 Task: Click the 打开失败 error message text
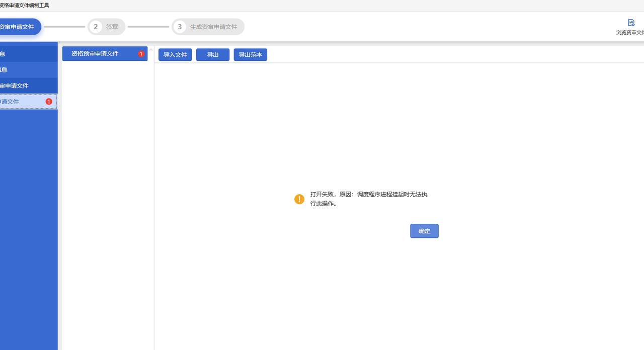[x=368, y=199]
